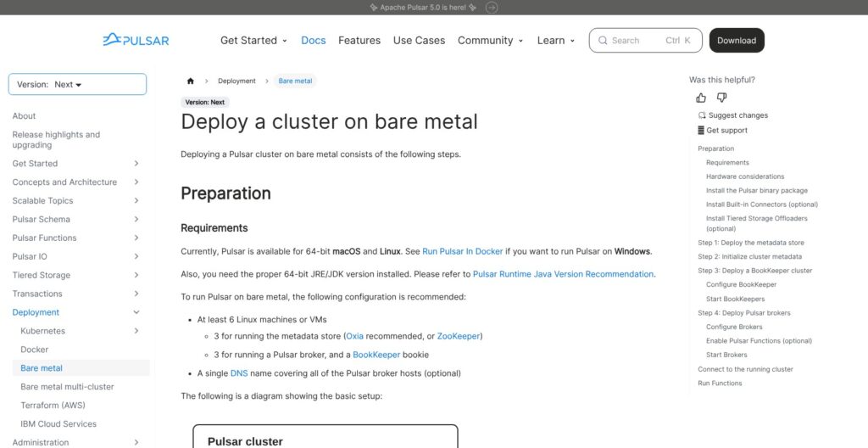The height and width of the screenshot is (448, 868).
Task: Open Use Cases in top navigation
Action: click(x=419, y=41)
